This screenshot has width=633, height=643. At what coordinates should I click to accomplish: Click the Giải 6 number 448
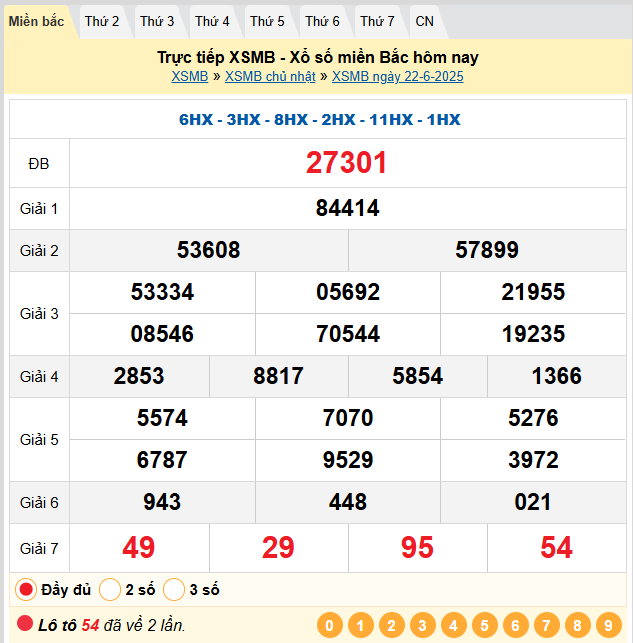tap(348, 502)
